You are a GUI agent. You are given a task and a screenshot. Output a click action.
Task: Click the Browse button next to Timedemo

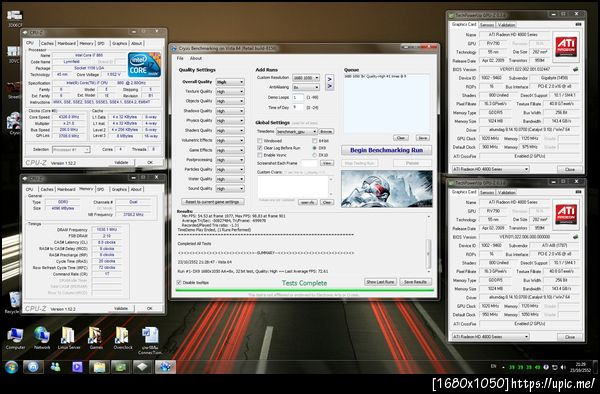tap(326, 131)
